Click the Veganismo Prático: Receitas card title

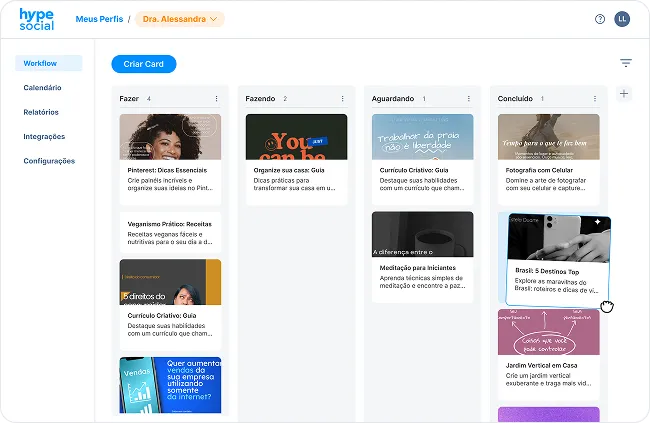point(170,224)
